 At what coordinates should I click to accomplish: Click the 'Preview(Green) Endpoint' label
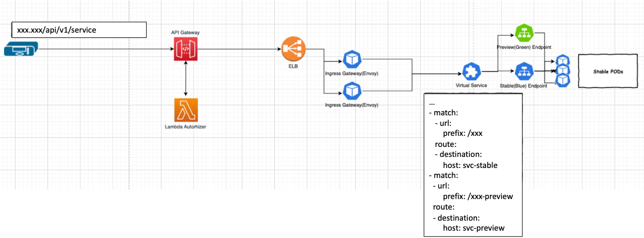tap(524, 47)
